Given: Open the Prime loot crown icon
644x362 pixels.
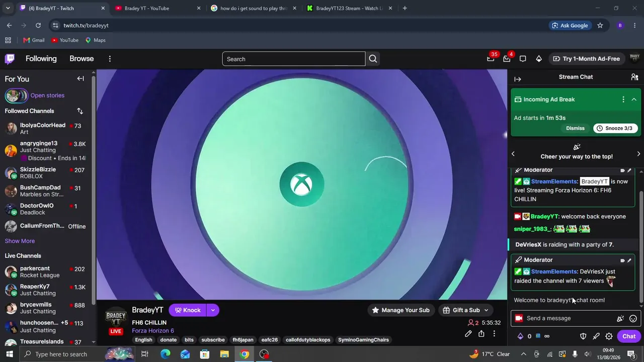Looking at the screenshot, I should [x=491, y=59].
